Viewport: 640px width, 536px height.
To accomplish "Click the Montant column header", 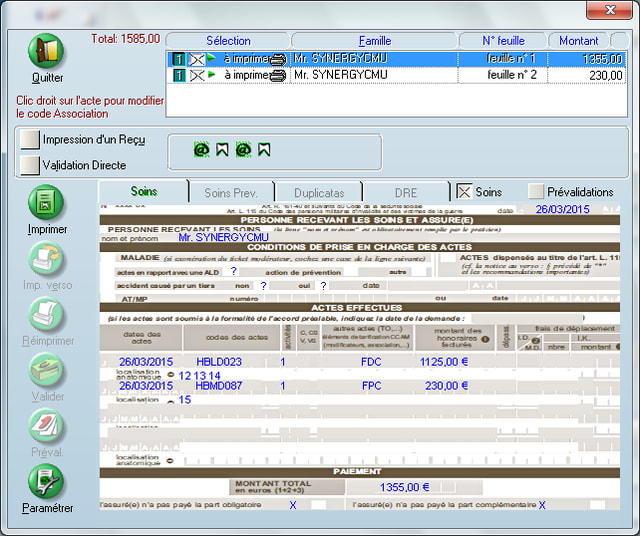I will (579, 41).
